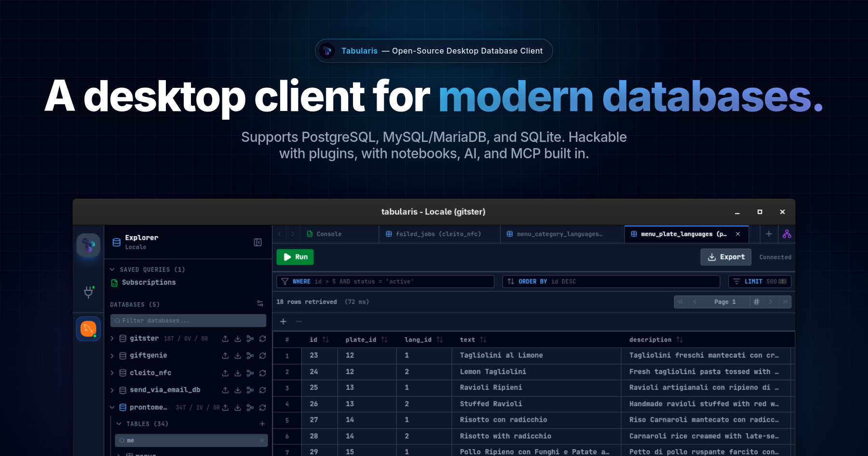
Task: Adjust the LIMIT 500 stepper control
Action: click(783, 281)
